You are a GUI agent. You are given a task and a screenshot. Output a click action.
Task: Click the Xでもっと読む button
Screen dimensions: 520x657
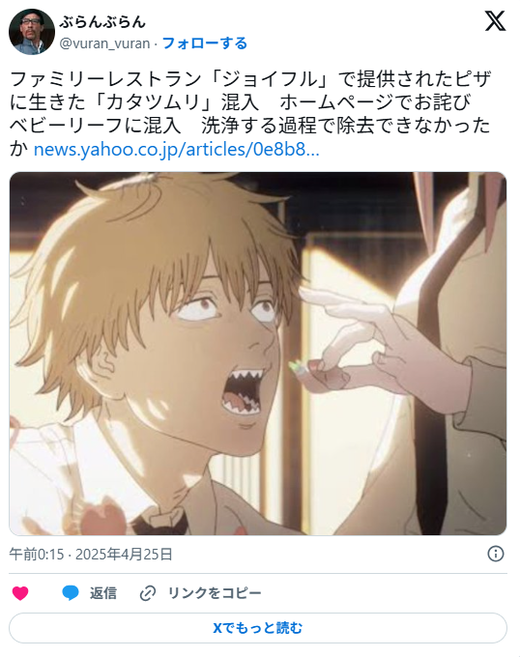pos(258,628)
